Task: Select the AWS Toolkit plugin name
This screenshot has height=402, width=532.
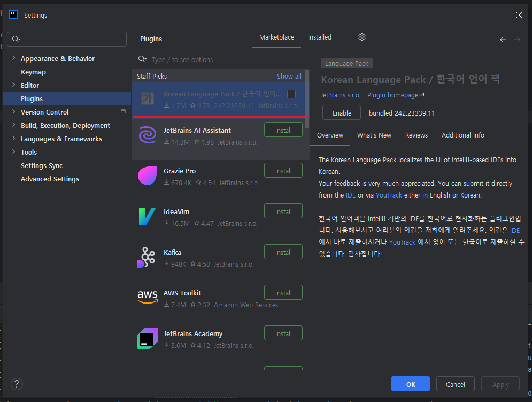Action: pos(182,293)
